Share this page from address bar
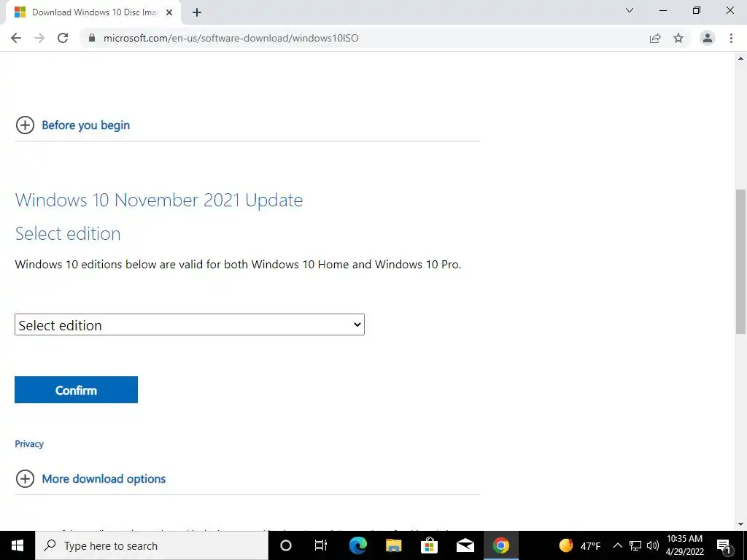Viewport: 747px width, 560px height. [x=655, y=38]
